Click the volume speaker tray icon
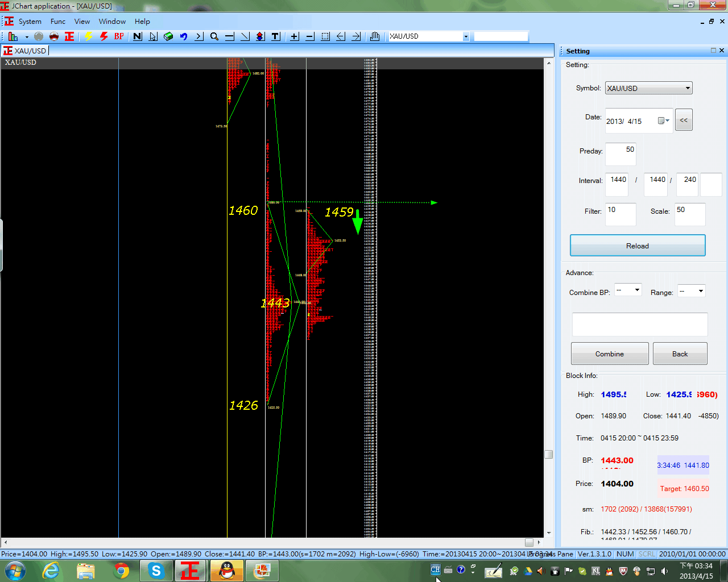The image size is (728, 582). [664, 571]
